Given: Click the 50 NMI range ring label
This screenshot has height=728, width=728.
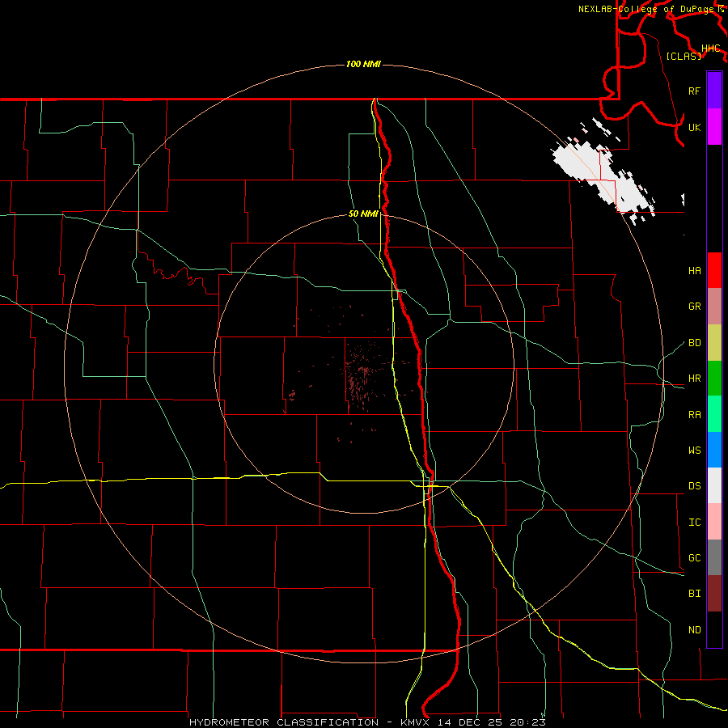Looking at the screenshot, I should tap(363, 214).
